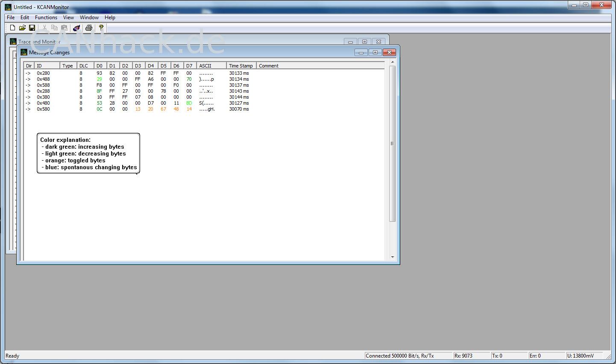Open the Functions menu

tap(46, 18)
